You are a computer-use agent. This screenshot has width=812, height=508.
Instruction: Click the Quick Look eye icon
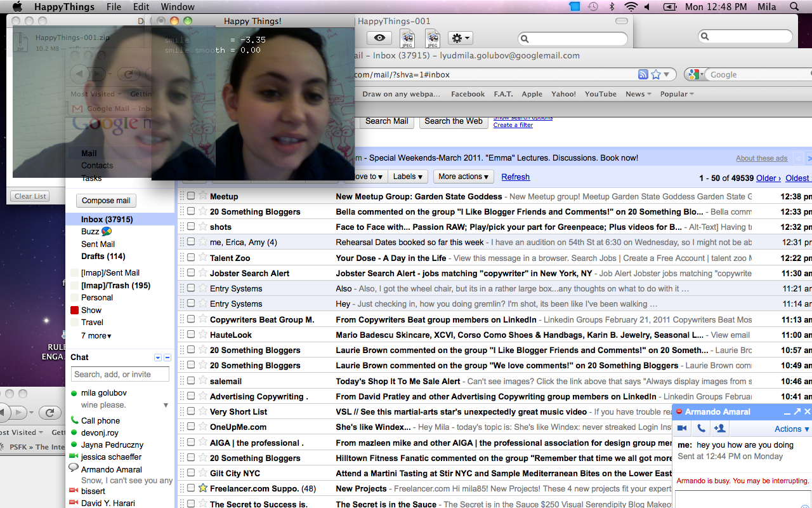379,38
